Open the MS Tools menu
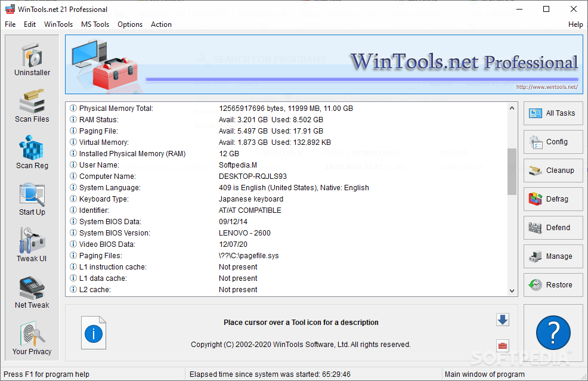Image resolution: width=588 pixels, height=381 pixels. pos(95,24)
